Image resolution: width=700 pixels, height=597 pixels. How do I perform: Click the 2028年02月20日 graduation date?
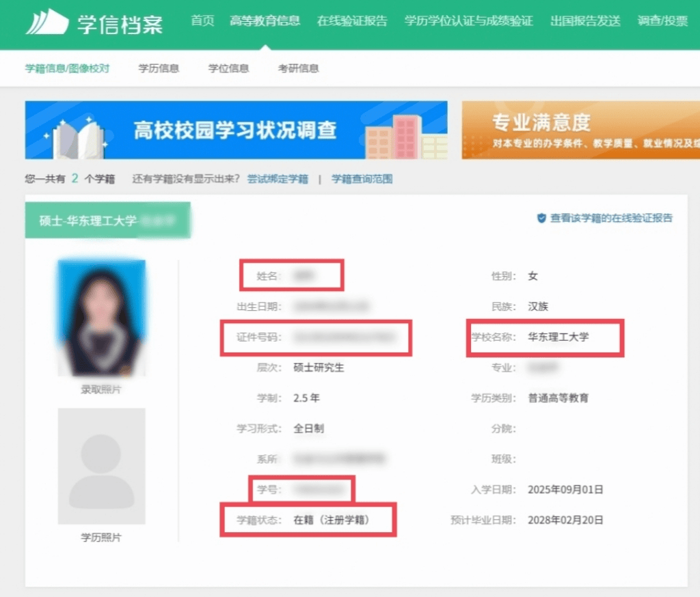tap(565, 520)
